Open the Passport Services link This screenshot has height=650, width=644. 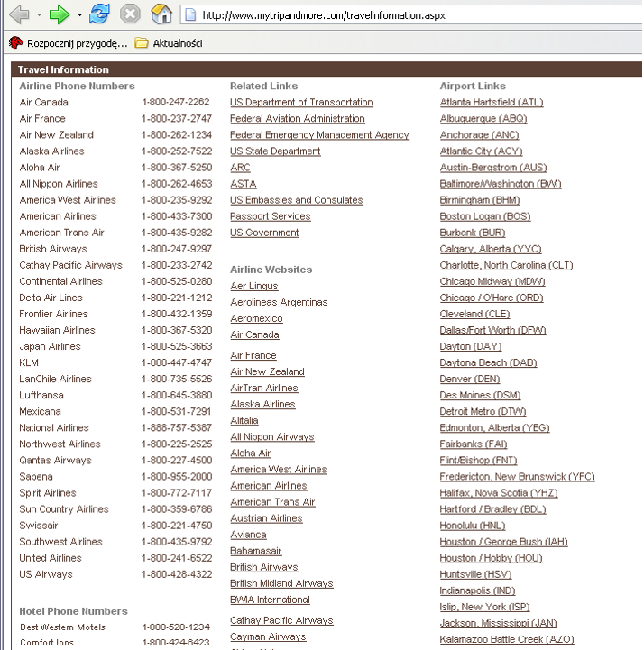[270, 216]
